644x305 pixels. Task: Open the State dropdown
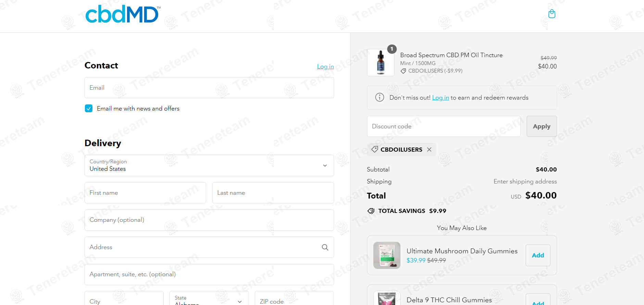point(209,298)
